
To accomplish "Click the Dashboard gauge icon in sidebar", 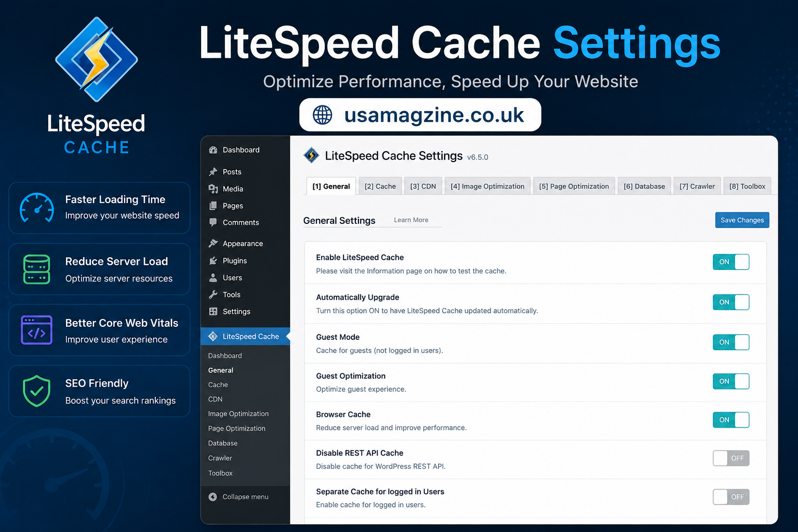I will [x=213, y=150].
